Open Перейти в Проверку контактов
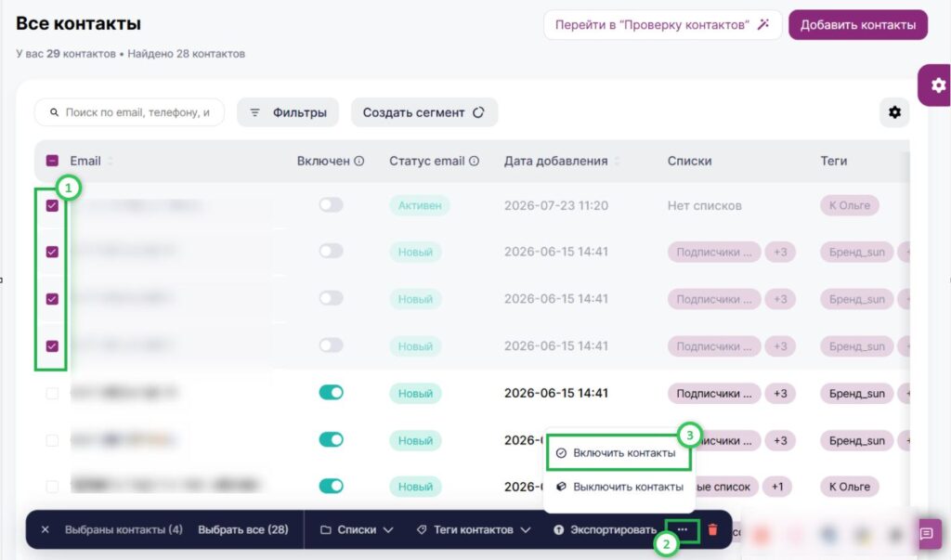 (x=662, y=25)
